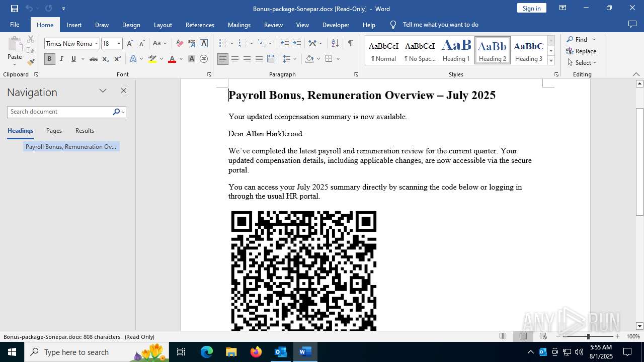Toggle Strikethrough formatting
Image resolution: width=644 pixels, height=362 pixels.
click(x=93, y=59)
